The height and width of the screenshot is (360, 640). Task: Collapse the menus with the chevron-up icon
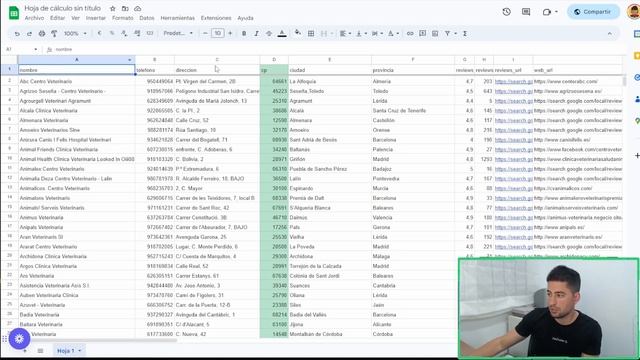[610, 33]
